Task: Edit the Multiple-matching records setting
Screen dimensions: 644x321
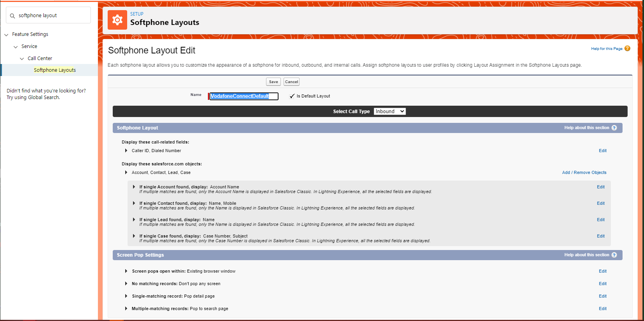Action: 602,309
